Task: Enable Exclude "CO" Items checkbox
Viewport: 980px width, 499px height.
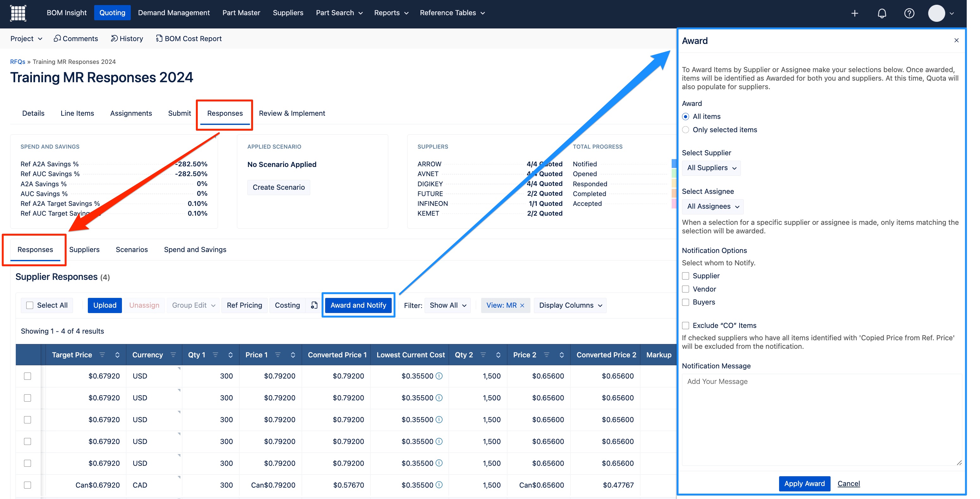Action: 686,325
